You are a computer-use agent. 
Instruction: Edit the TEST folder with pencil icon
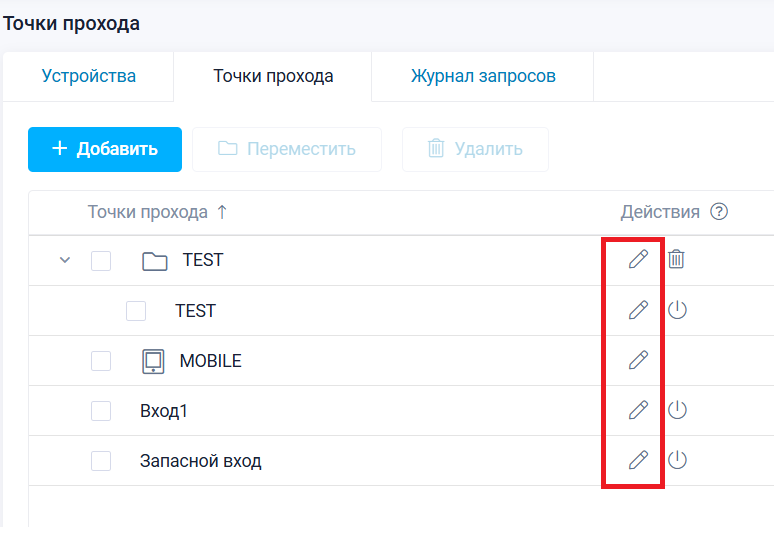click(x=638, y=260)
